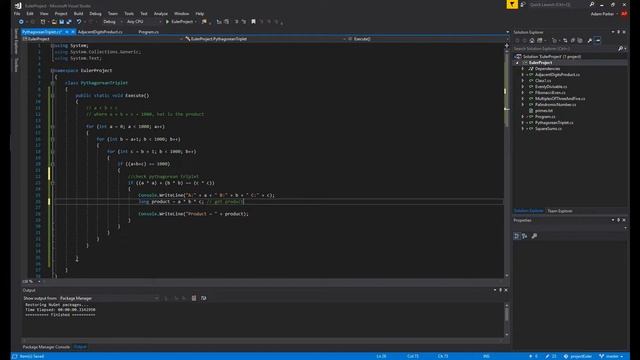Click the Open File toolbar icon
The height and width of the screenshot is (360, 640).
pyautogui.click(x=54, y=22)
